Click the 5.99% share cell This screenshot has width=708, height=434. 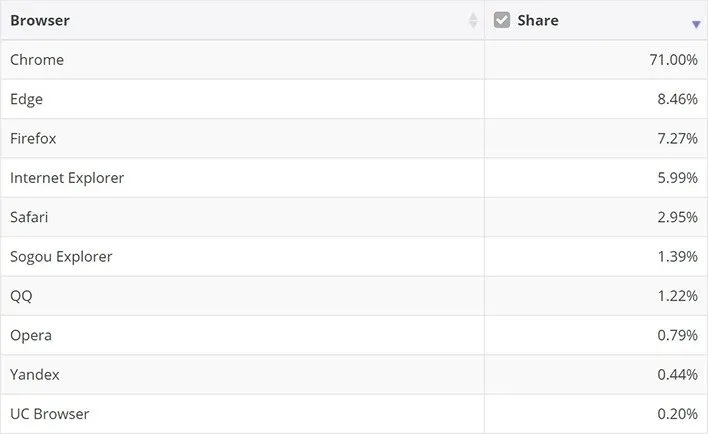[x=677, y=178]
